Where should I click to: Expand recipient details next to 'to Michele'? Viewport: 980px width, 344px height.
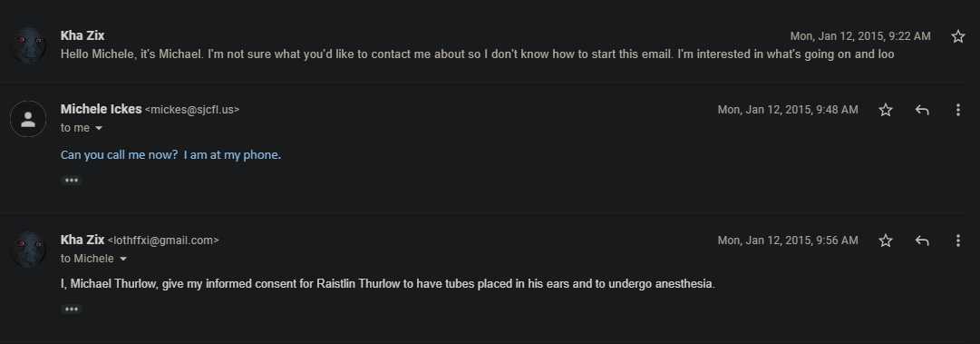point(123,259)
